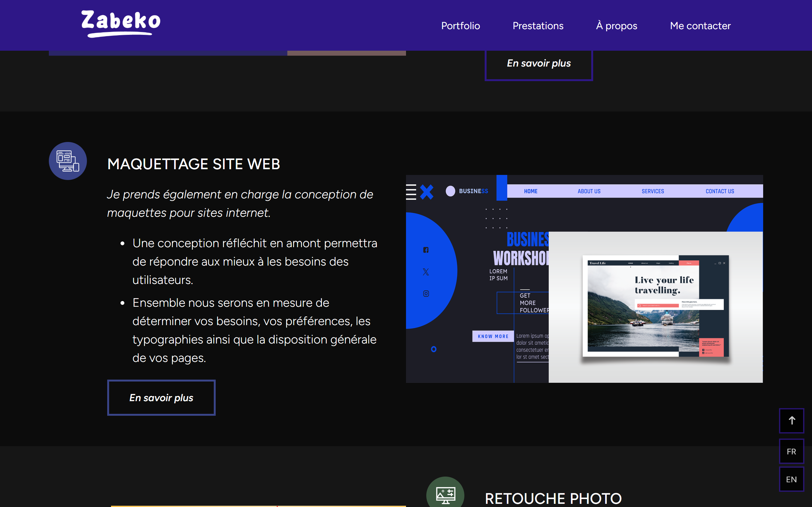812x507 pixels.
Task: Switch site language to FR
Action: coord(791,451)
